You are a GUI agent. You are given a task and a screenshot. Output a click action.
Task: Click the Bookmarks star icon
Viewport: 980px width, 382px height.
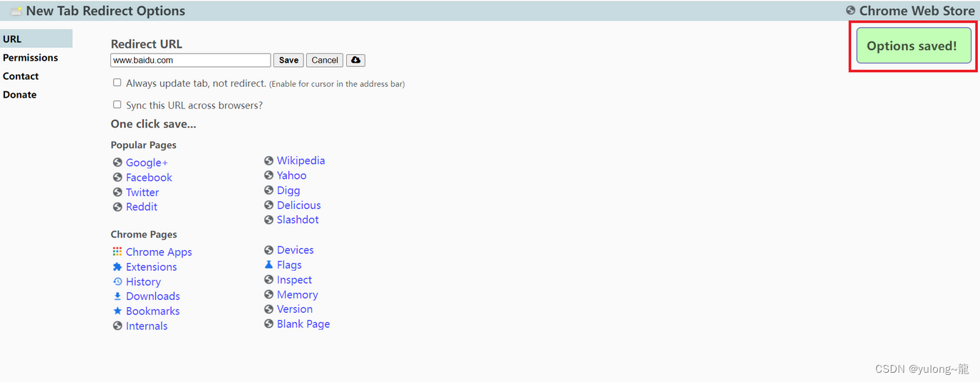click(118, 311)
